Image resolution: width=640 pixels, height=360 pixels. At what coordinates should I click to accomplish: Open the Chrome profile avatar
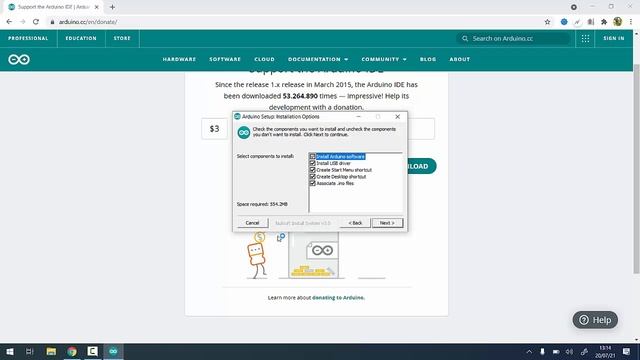pyautogui.click(x=618, y=22)
